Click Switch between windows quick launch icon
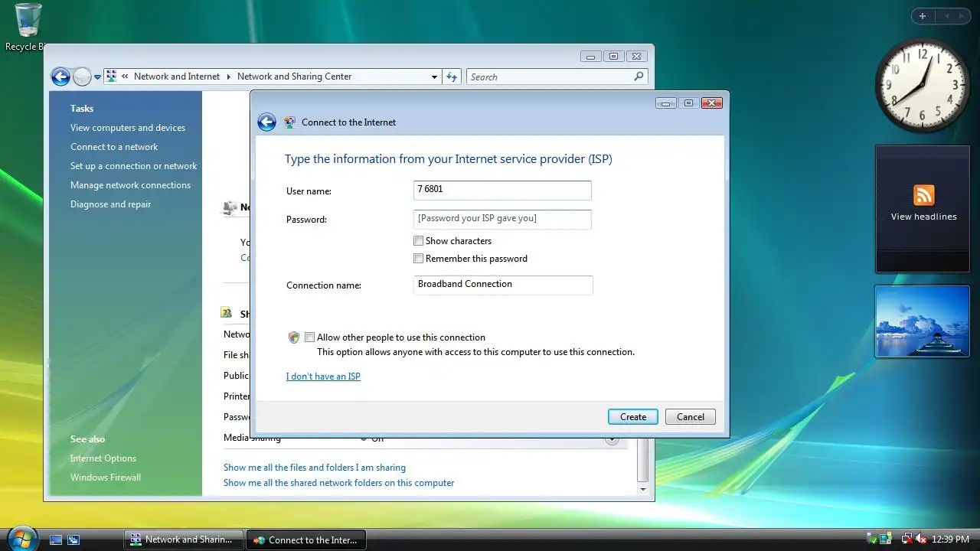The image size is (980, 551). [73, 540]
